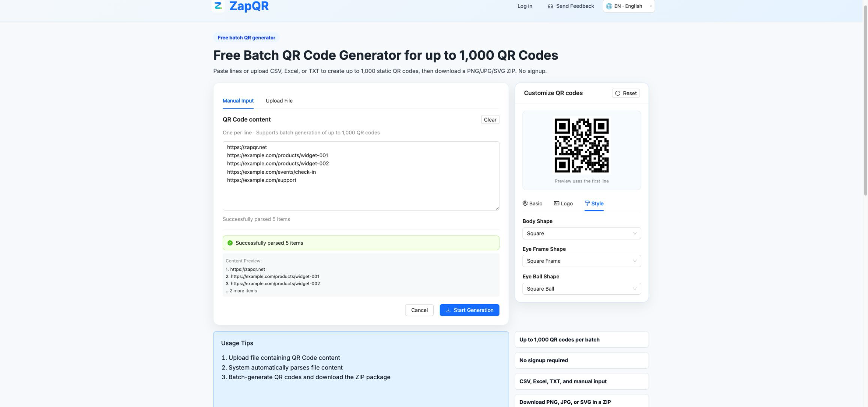Click the '...2 more items' text
This screenshot has width=868, height=407.
(x=241, y=291)
